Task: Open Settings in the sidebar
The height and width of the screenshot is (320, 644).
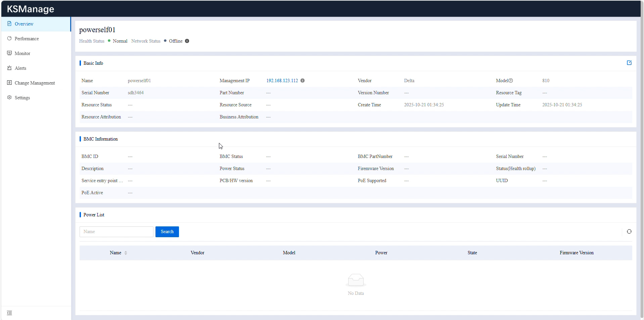Action: coord(22,98)
